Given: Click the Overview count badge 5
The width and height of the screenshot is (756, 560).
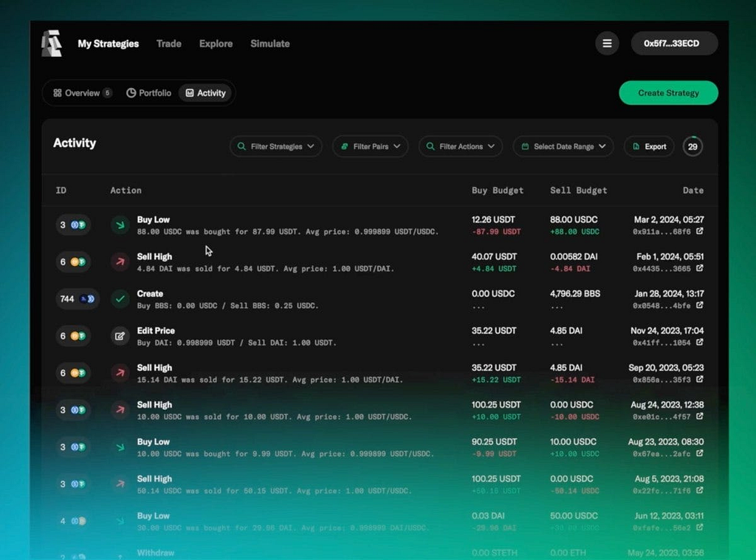Looking at the screenshot, I should tap(108, 92).
